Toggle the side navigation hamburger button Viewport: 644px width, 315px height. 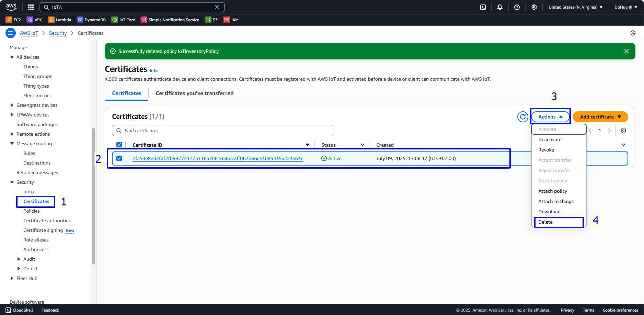tap(11, 33)
